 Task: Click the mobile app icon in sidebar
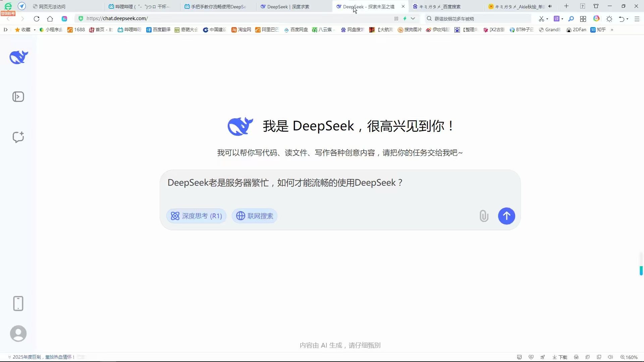[x=18, y=303]
